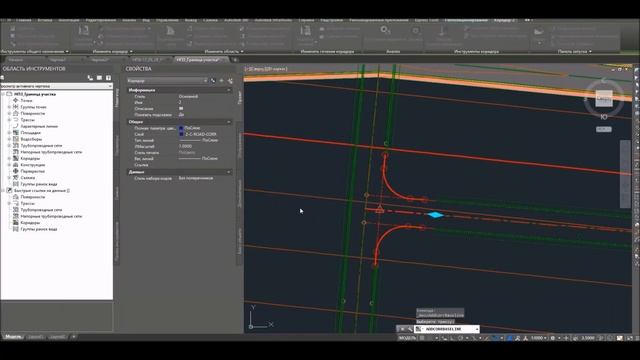The image size is (640, 360).
Task: Click the quick select icon in Свойства
Action: pos(230,81)
